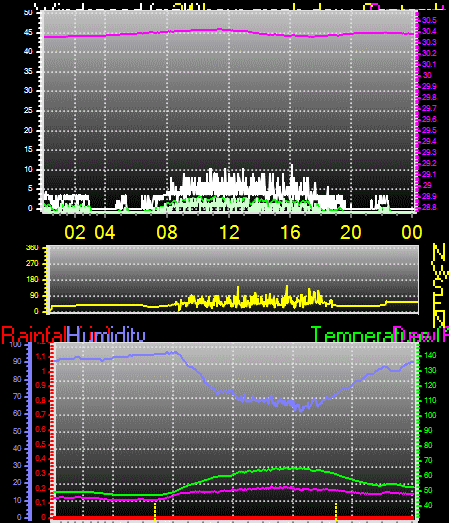Click the 35 value on wind speed axis
The width and height of the screenshot is (449, 523).
pyautogui.click(x=28, y=71)
